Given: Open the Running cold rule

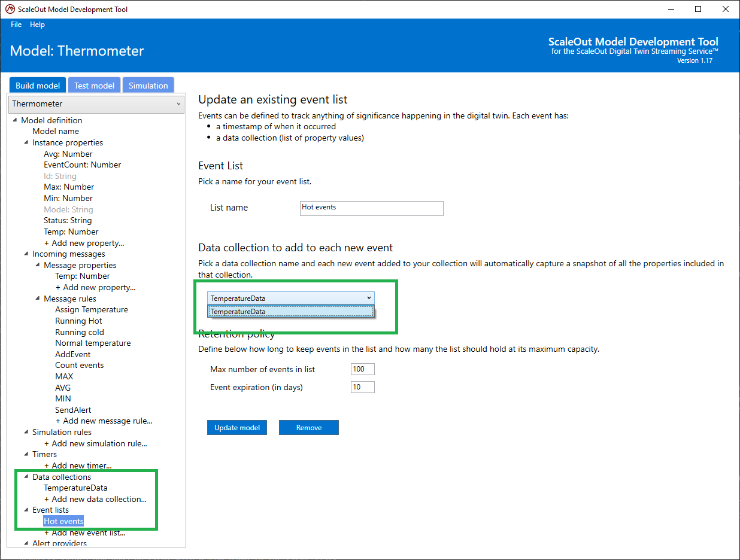Looking at the screenshot, I should click(x=80, y=332).
